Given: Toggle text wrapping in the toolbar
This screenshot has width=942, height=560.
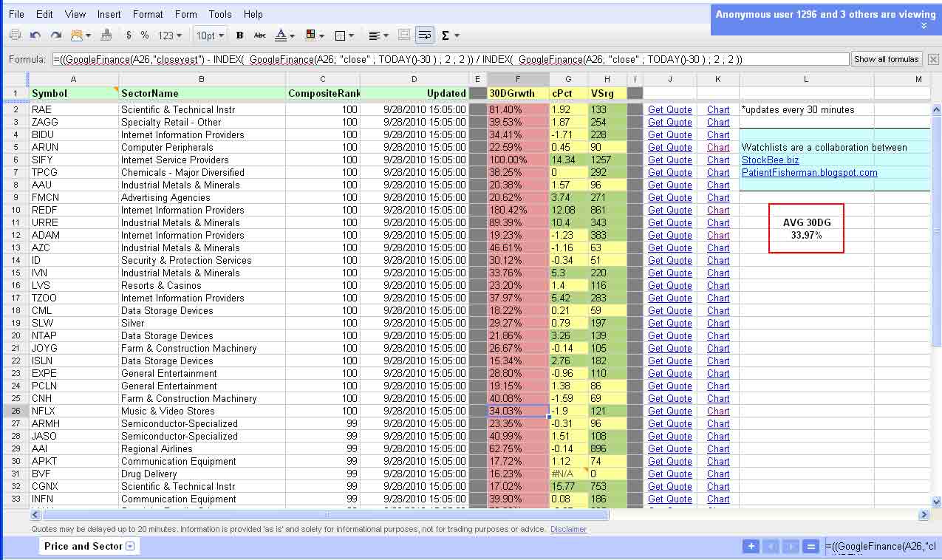Looking at the screenshot, I should pos(424,34).
